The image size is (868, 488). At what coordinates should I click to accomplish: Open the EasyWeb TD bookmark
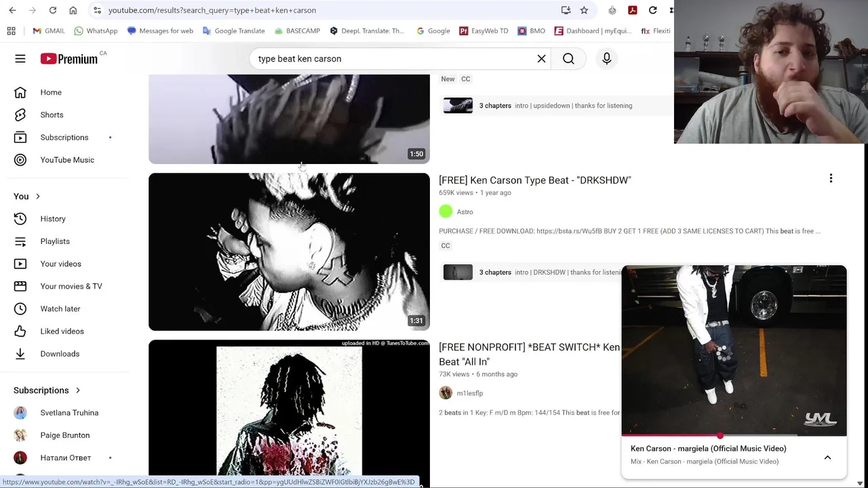click(x=484, y=30)
